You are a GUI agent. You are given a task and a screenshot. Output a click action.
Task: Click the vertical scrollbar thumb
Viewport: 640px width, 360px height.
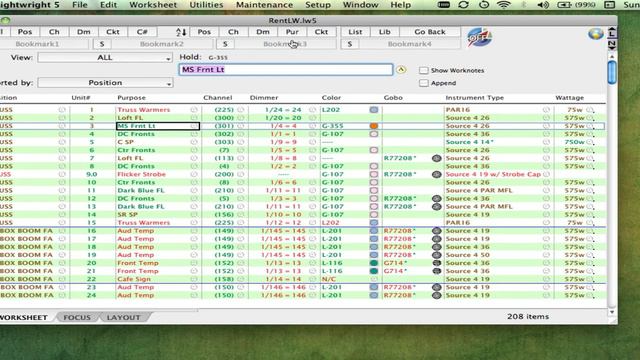[x=611, y=73]
